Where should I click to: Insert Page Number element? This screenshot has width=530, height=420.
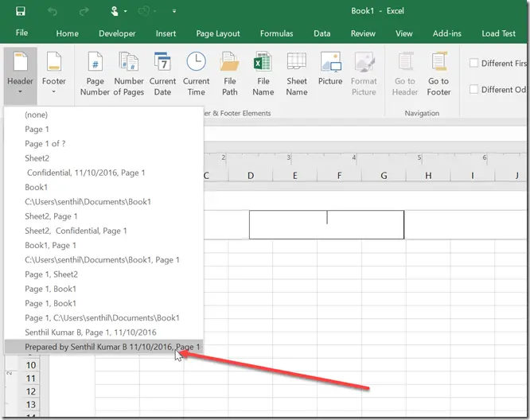click(95, 74)
